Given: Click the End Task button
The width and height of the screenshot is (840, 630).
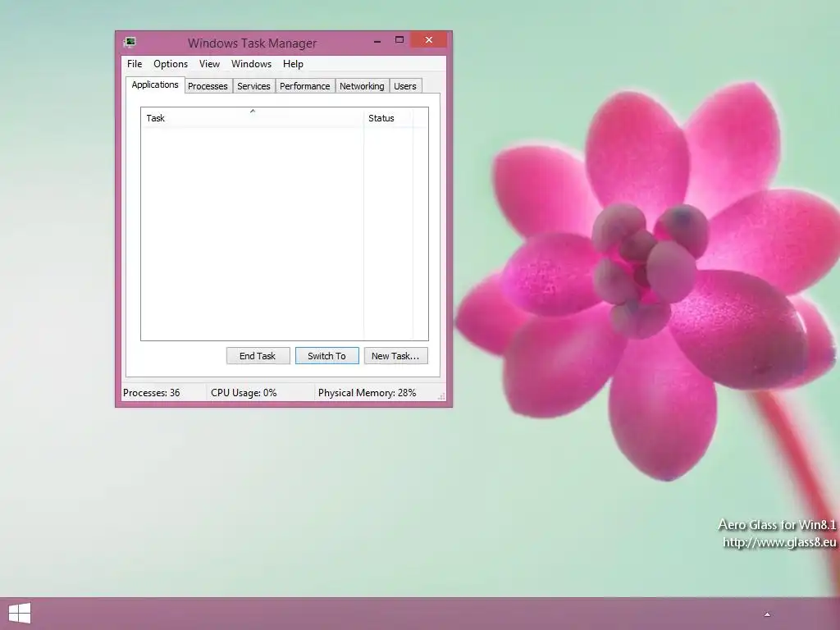Looking at the screenshot, I should coord(258,356).
